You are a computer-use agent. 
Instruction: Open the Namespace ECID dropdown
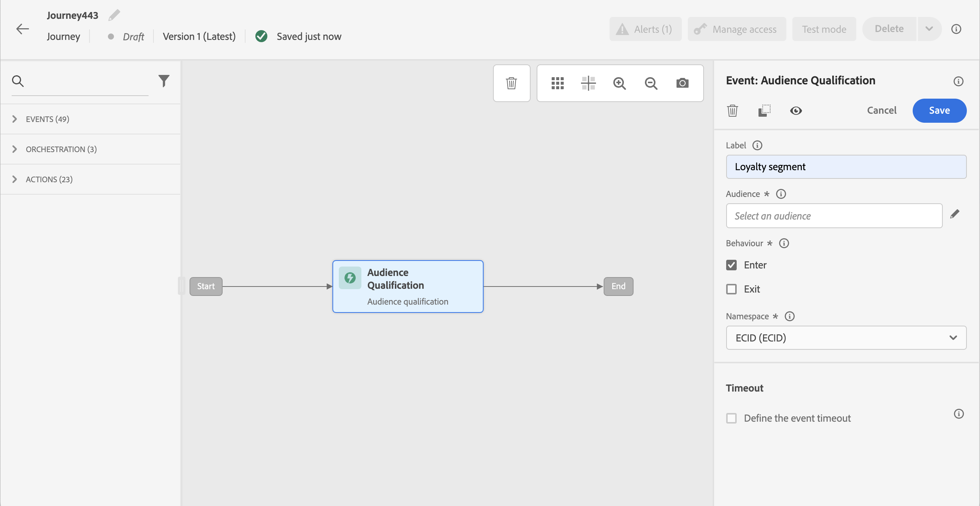(x=846, y=338)
